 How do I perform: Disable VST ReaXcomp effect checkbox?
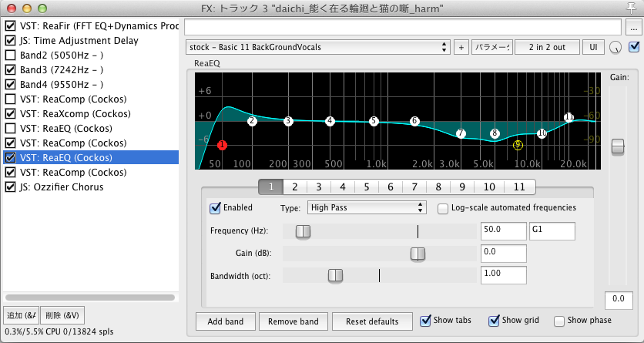click(10, 114)
